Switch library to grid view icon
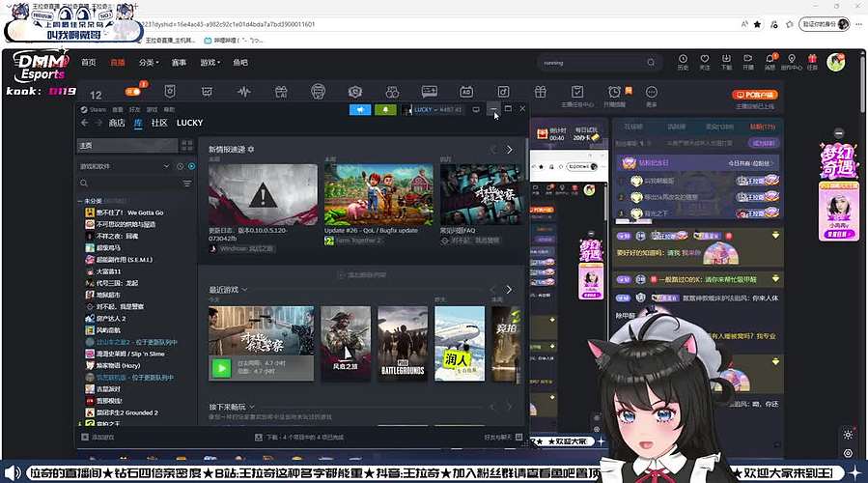The height and width of the screenshot is (483, 868). pyautogui.click(x=186, y=146)
